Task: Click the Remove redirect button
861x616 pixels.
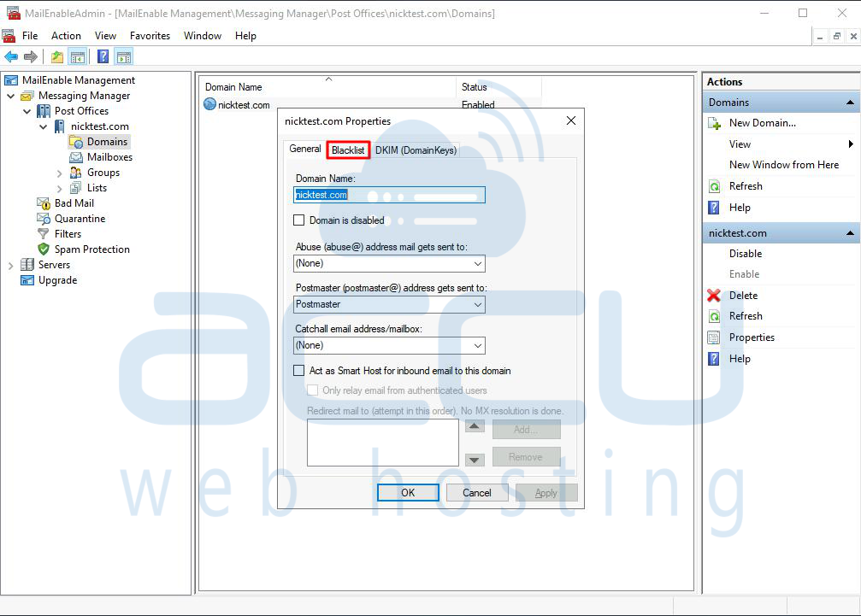Action: click(526, 457)
